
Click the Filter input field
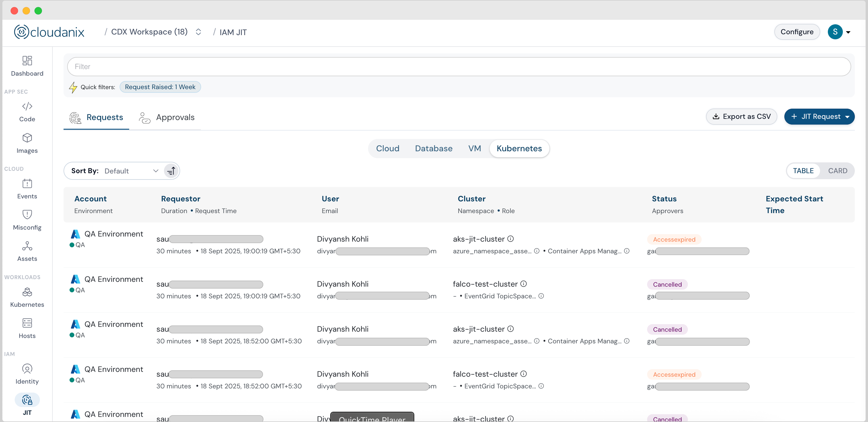coord(458,66)
